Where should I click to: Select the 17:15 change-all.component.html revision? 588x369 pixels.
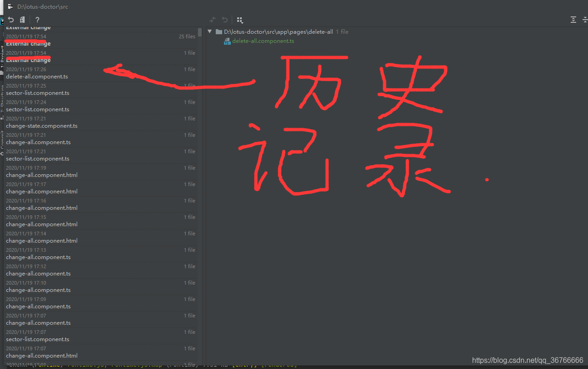(x=100, y=221)
